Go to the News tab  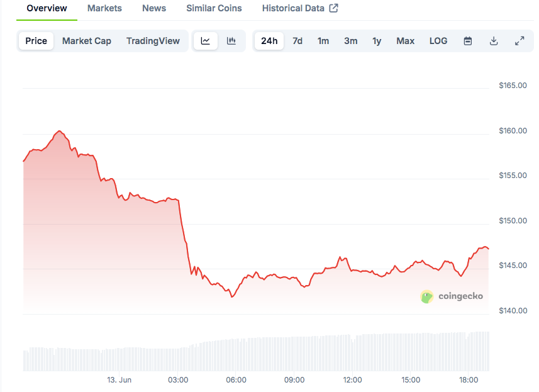(154, 8)
